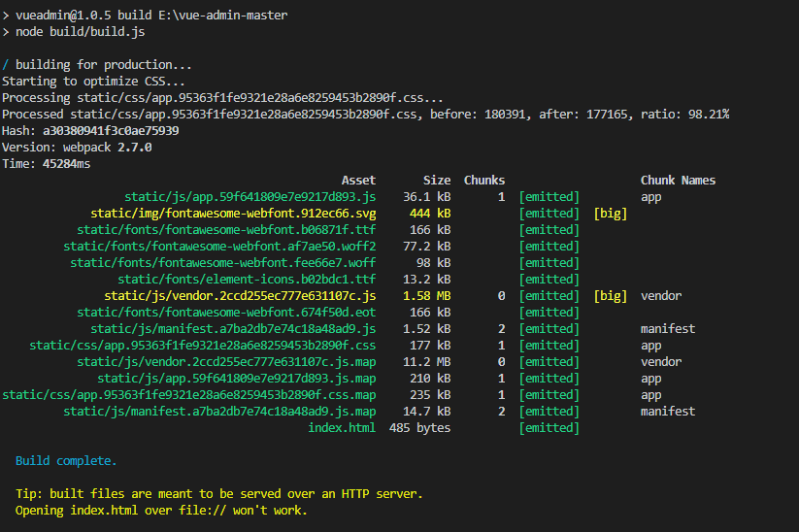Open the fontawesome-webfont.fee66e7.woff path
Image resolution: width=799 pixels, height=532 pixels.
(x=222, y=263)
